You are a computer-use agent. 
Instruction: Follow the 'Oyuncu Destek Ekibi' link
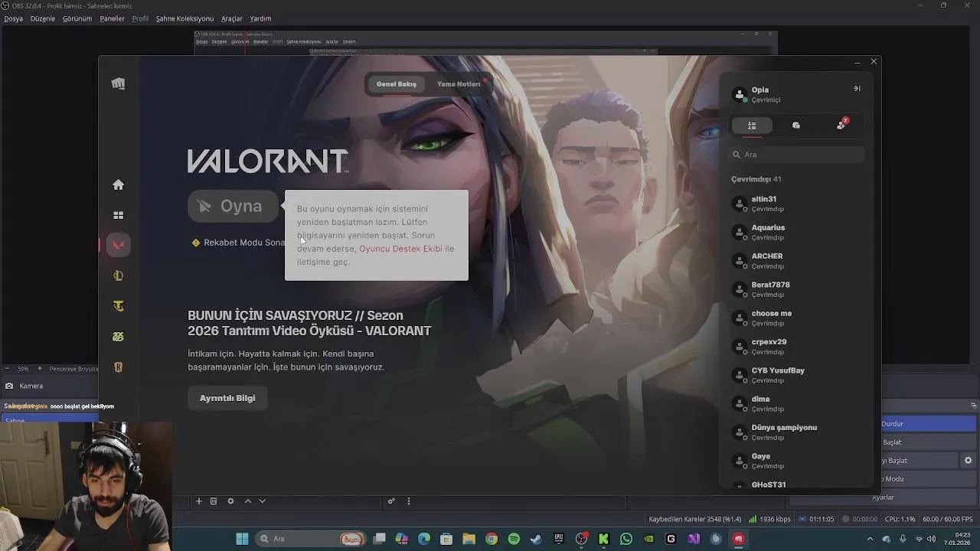(x=400, y=249)
